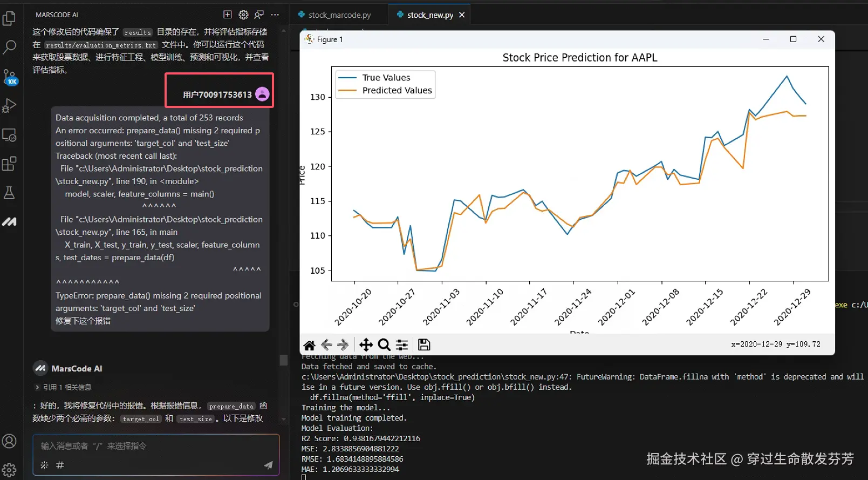
Task: Close the stock_new.py editor tab
Action: pyautogui.click(x=462, y=15)
